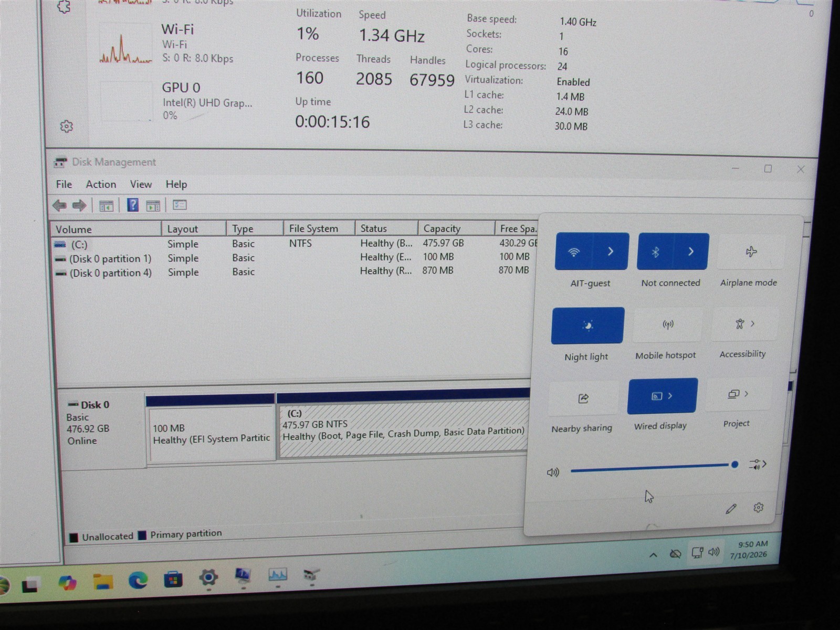The width and height of the screenshot is (840, 630).
Task: Open Task Manager settings gear icon
Action: [66, 127]
